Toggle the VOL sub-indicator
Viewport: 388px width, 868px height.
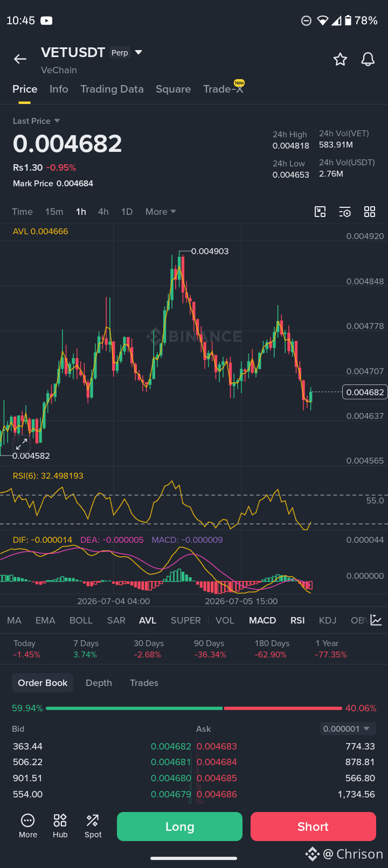[225, 620]
